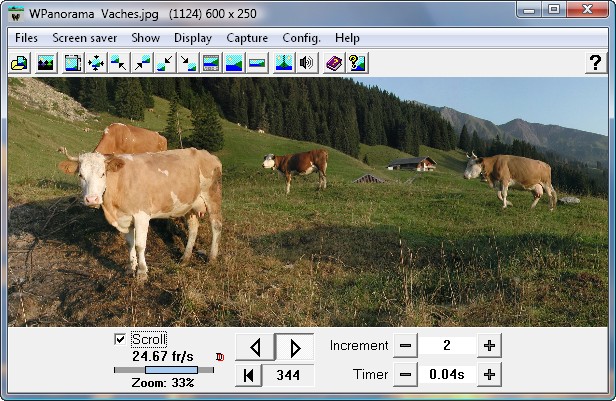This screenshot has height=401, width=616.
Task: Click the context help icon beside the book
Action: pyautogui.click(x=356, y=63)
